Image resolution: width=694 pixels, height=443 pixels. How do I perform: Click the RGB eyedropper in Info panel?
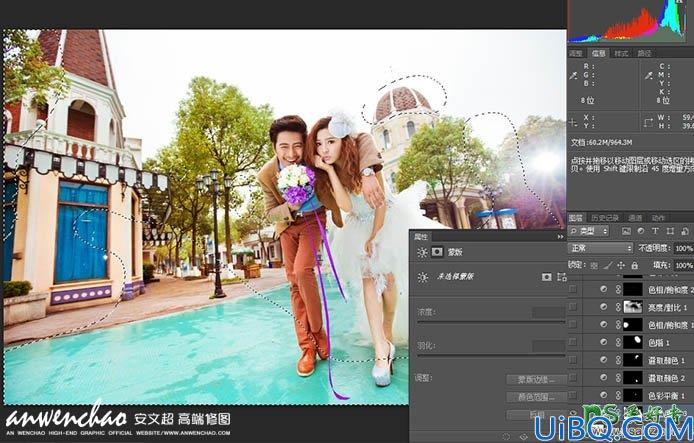[x=574, y=76]
